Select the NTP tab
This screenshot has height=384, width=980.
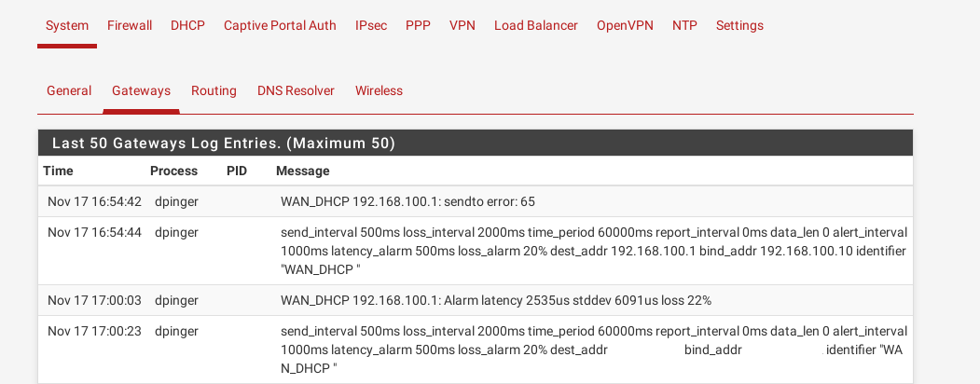pyautogui.click(x=684, y=26)
